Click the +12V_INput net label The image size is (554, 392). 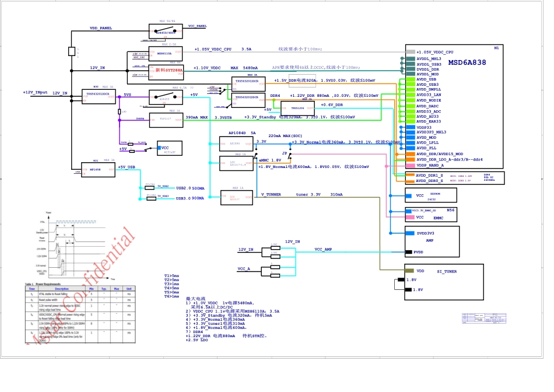[x=36, y=93]
